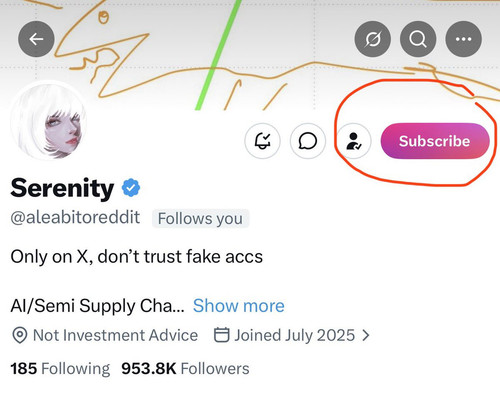
Task: Open direct message chat bubble icon
Action: click(x=308, y=141)
